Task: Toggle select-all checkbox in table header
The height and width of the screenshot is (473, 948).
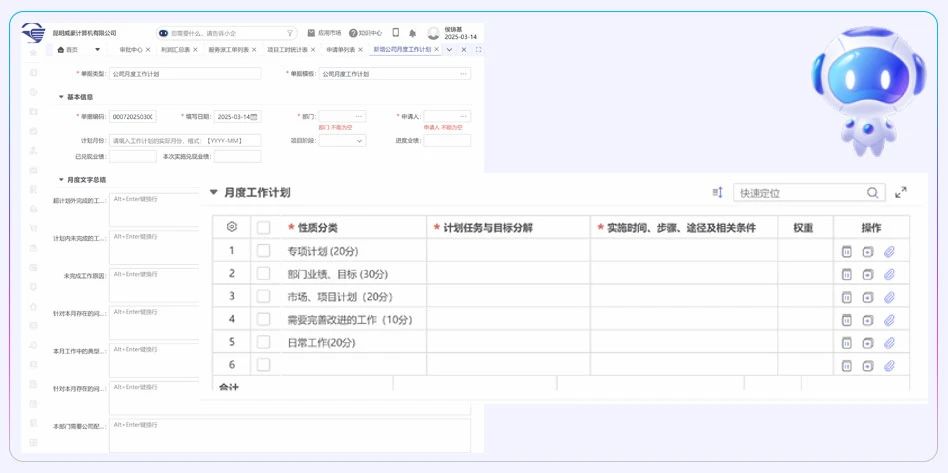Action: (x=264, y=227)
